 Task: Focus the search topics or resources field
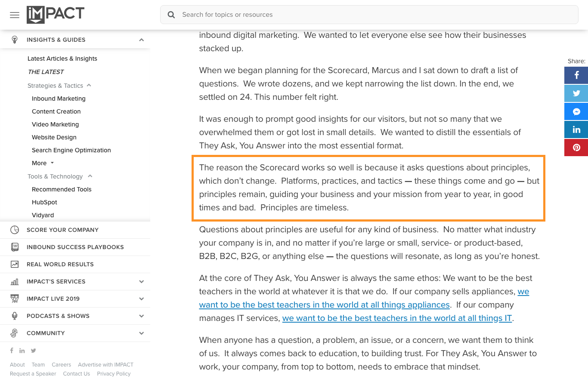[369, 15]
